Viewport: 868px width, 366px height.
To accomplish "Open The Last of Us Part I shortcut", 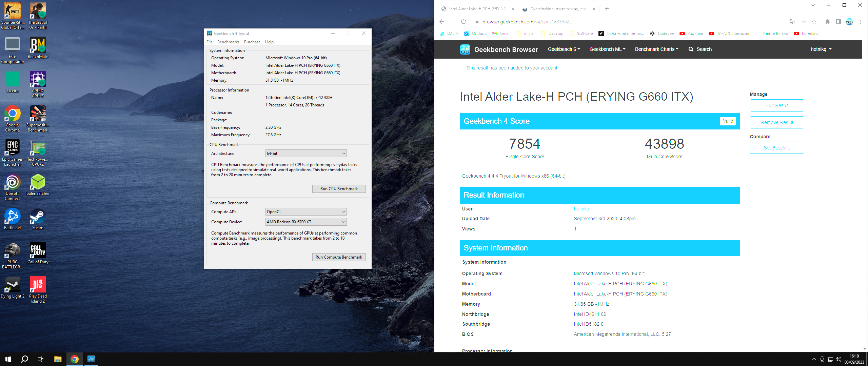I will click(38, 15).
